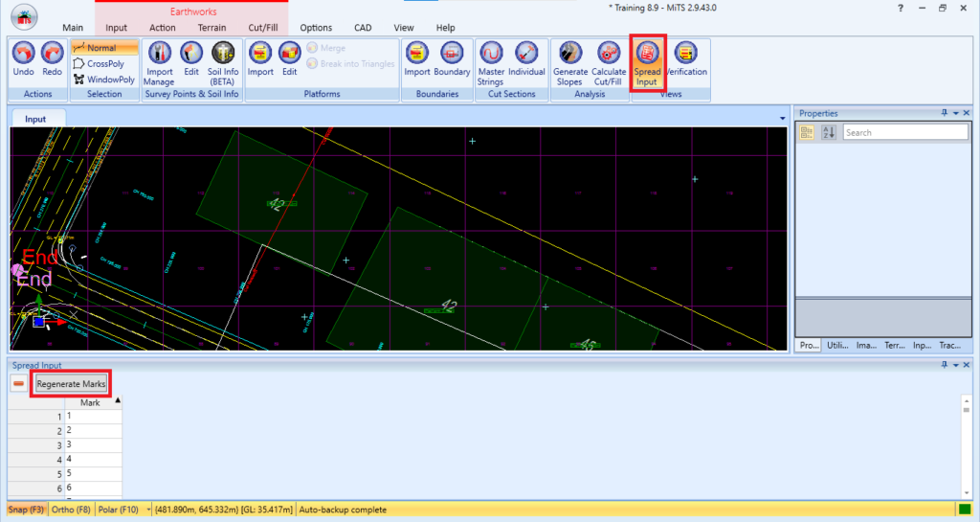Toggle Polar (F10) mode
The height and width of the screenshot is (522, 980).
118,510
